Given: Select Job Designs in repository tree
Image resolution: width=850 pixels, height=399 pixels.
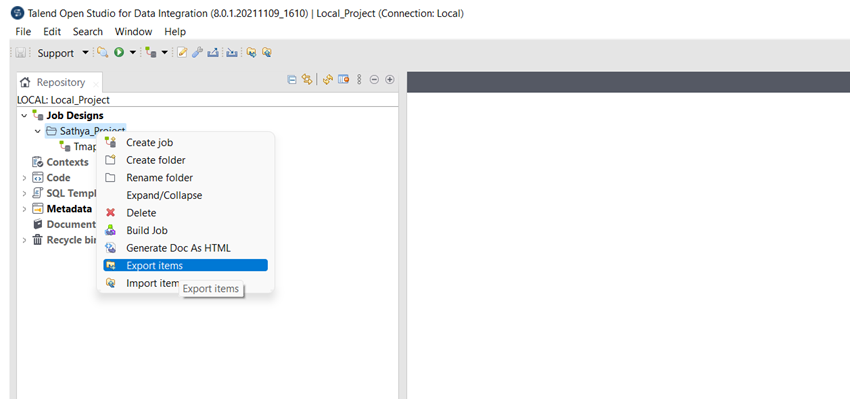Looking at the screenshot, I should coord(75,115).
